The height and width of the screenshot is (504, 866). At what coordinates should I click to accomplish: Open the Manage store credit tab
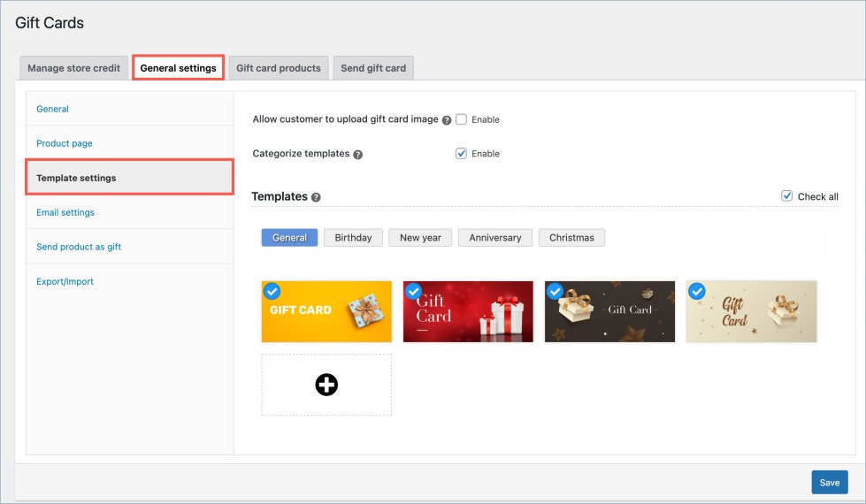(x=73, y=68)
